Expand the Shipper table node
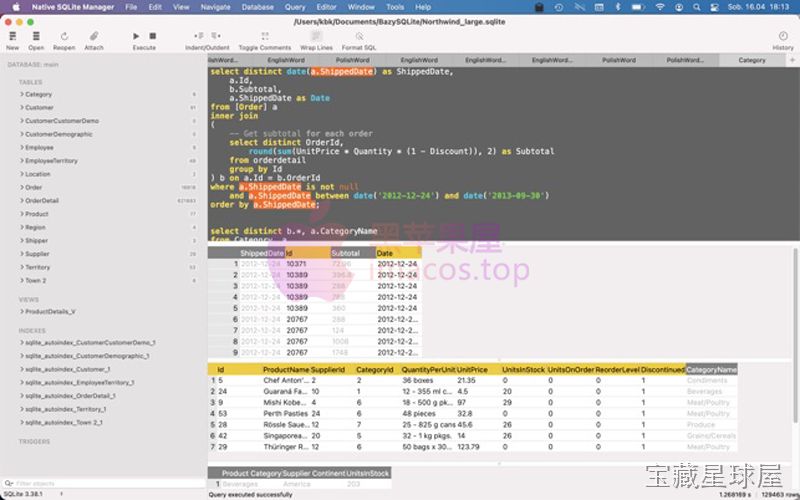The image size is (800, 500). 22,240
